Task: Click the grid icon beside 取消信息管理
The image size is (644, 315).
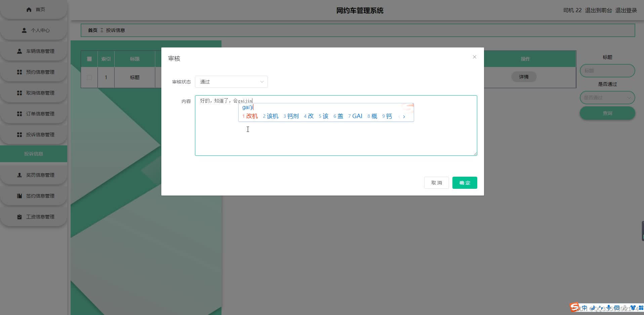Action: (x=19, y=93)
